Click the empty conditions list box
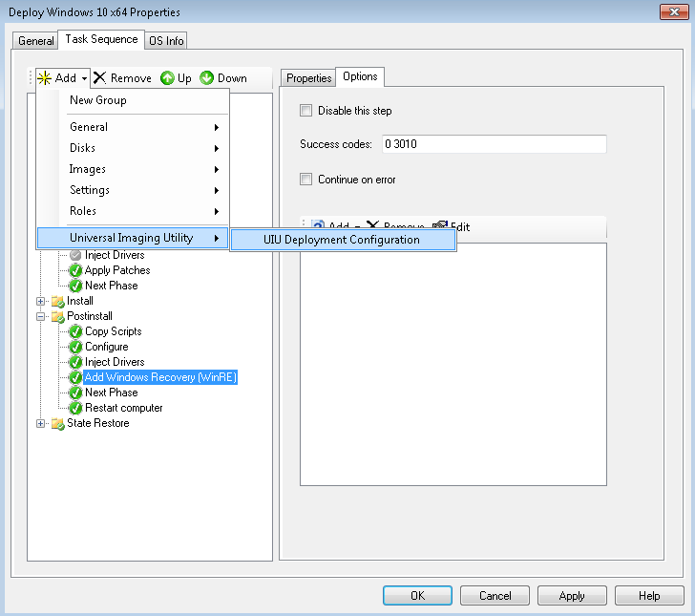695x616 pixels. pyautogui.click(x=453, y=364)
